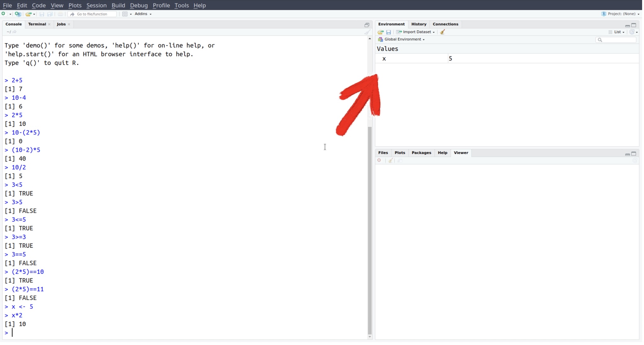Click the Create Project R icon

coord(18,14)
